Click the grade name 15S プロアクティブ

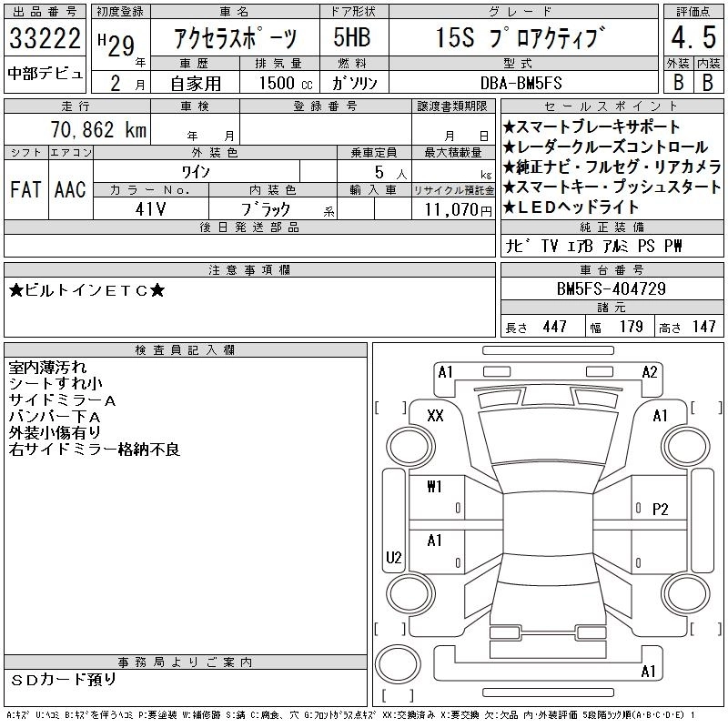pos(521,39)
